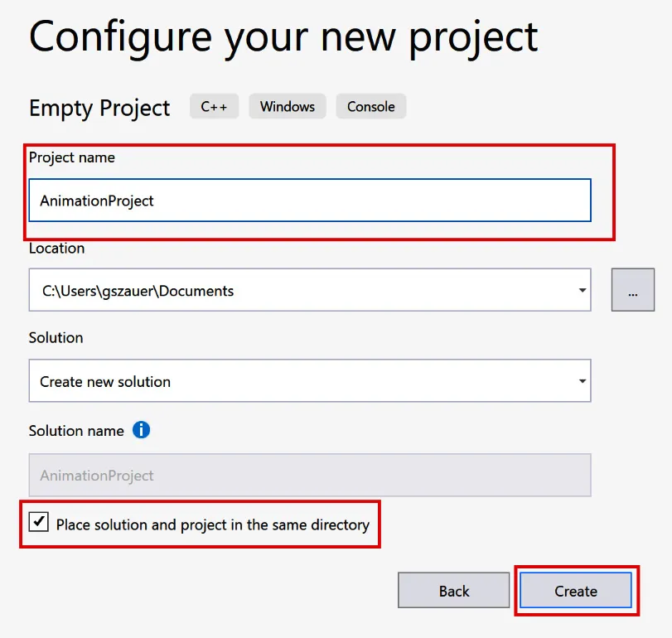Click the browse (...) button for Location
672x638 pixels.
click(632, 289)
